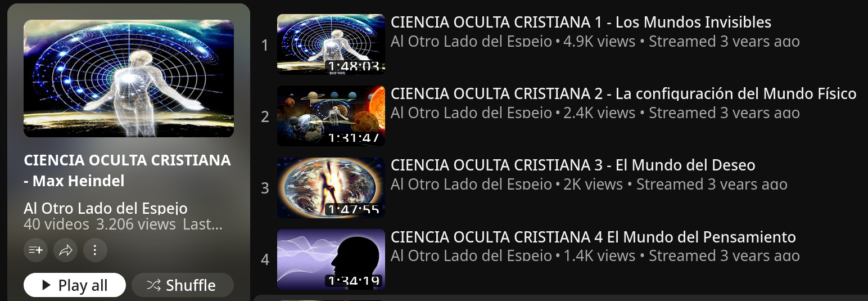Click the save playlist icon
868x301 pixels.
[x=35, y=250]
